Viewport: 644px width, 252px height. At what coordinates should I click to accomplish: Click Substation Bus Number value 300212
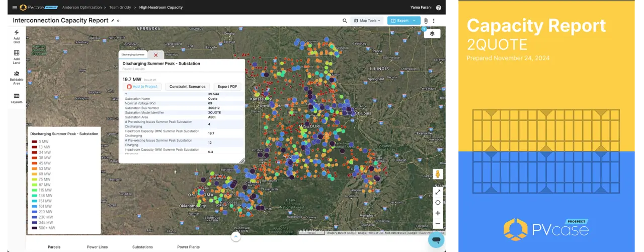click(x=214, y=108)
